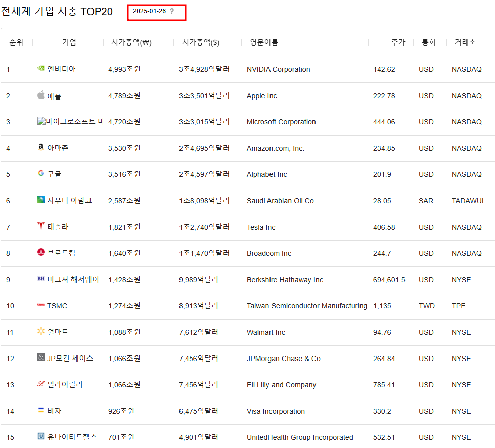Select the 4,901억달러 UnitedHealth cell
The width and height of the screenshot is (495, 448).
[199, 437]
